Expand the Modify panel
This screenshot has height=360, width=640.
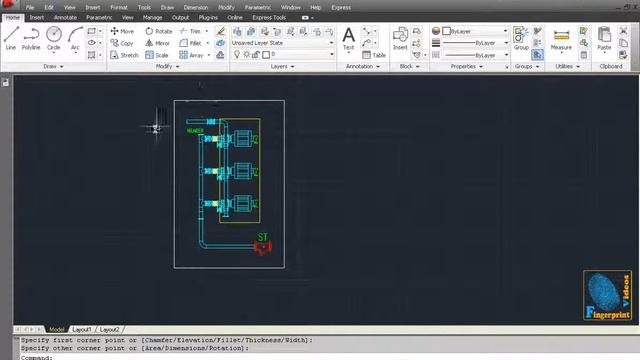[x=167, y=66]
